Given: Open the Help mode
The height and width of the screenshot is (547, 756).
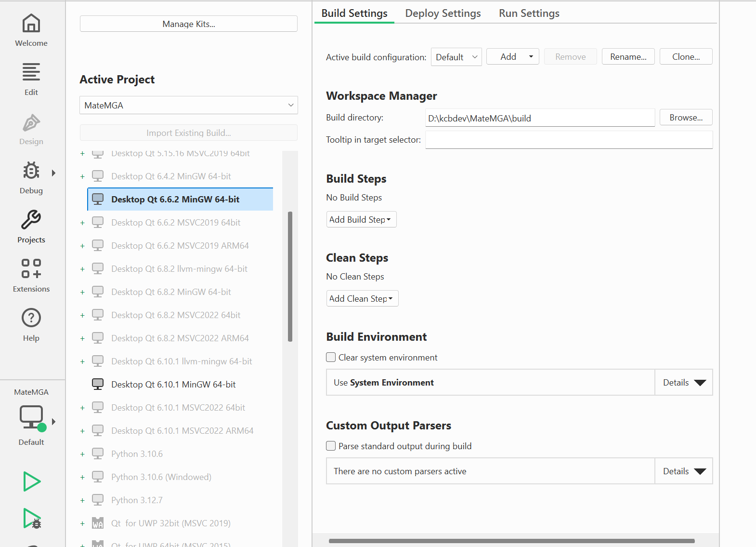Looking at the screenshot, I should tap(31, 325).
